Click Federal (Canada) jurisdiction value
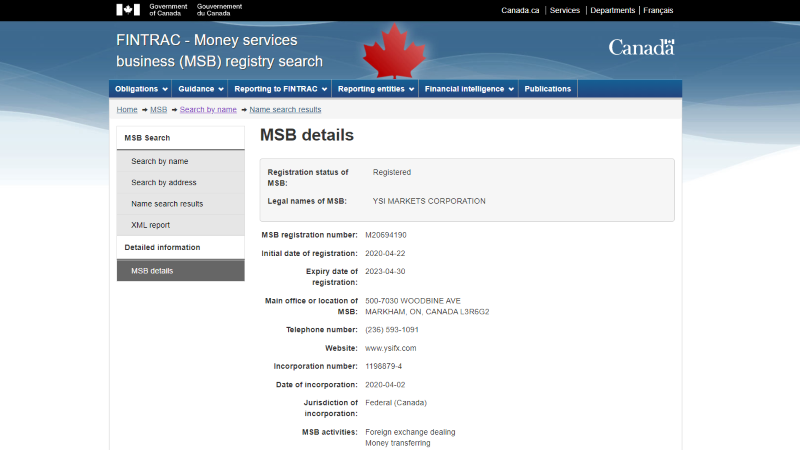This screenshot has height=450, width=800. click(x=396, y=403)
